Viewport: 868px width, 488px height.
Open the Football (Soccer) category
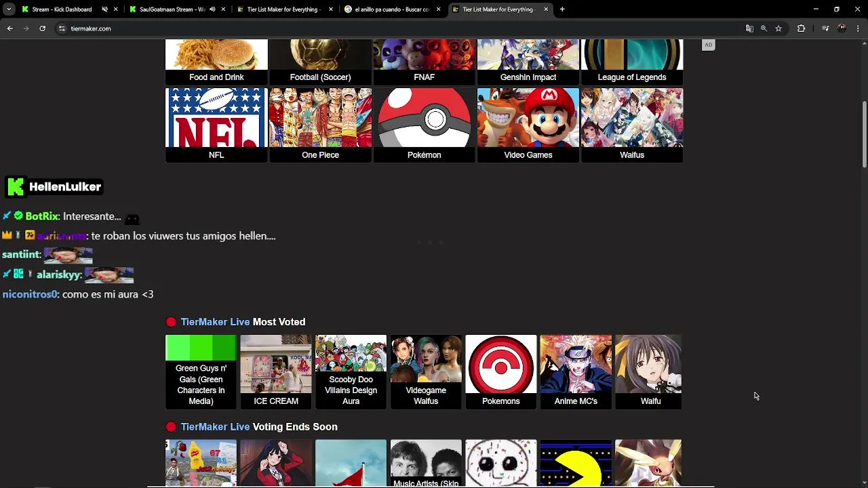pos(320,62)
